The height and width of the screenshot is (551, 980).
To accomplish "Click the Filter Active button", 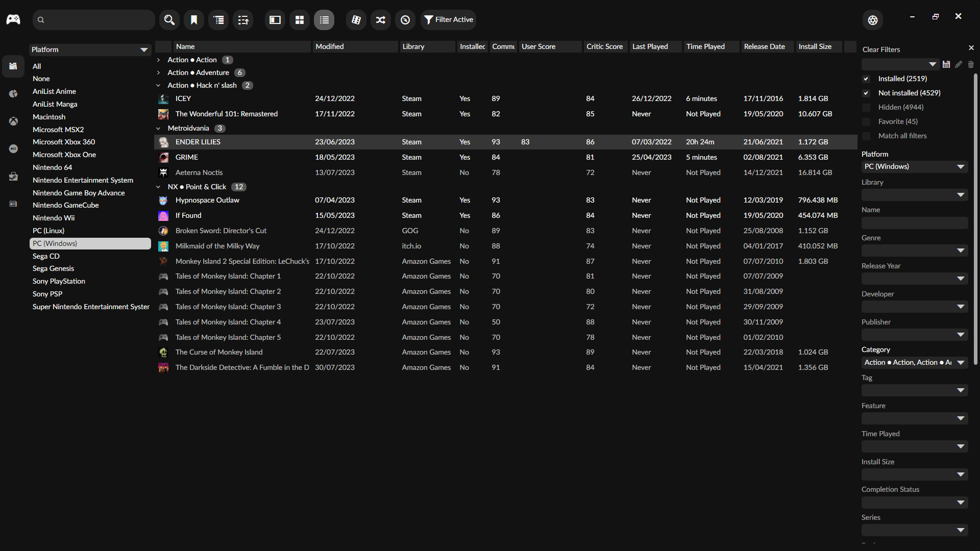I will tap(449, 20).
